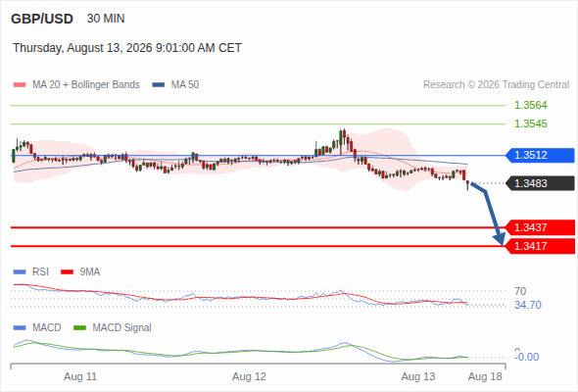Select the chart date and time text

point(127,48)
